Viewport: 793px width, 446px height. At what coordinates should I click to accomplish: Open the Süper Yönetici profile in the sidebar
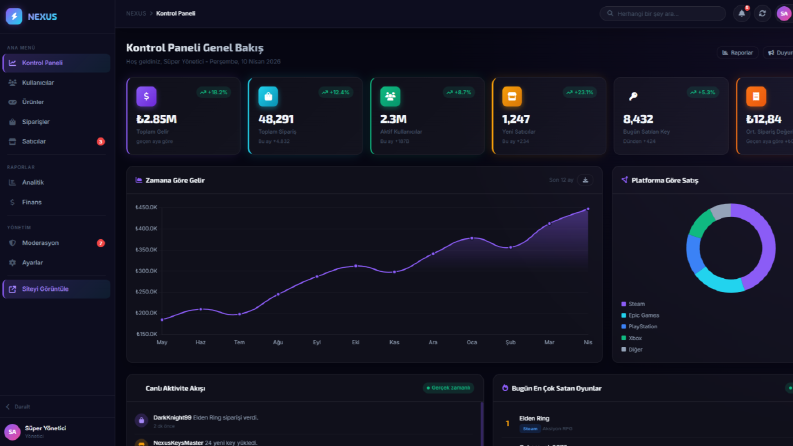coord(57,431)
